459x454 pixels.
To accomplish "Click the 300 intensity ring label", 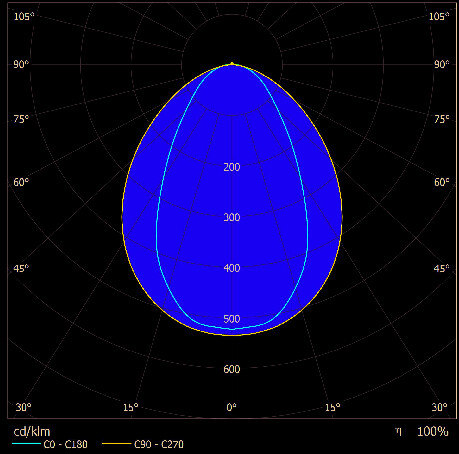I will pyautogui.click(x=232, y=217).
